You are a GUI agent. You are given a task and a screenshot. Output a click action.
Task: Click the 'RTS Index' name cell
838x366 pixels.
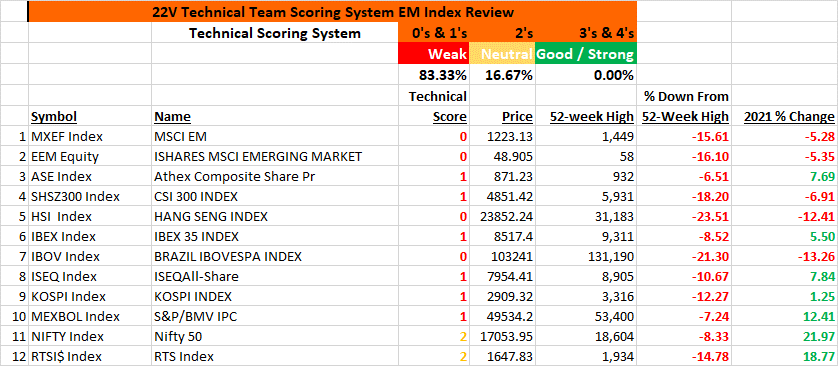click(275, 356)
